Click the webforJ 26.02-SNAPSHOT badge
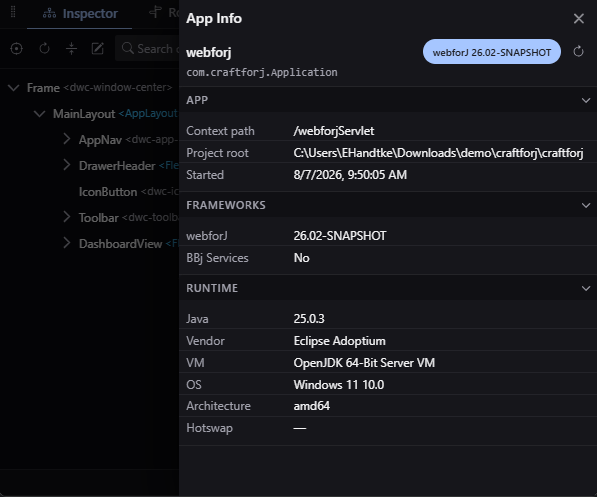The width and height of the screenshot is (597, 497). point(492,52)
